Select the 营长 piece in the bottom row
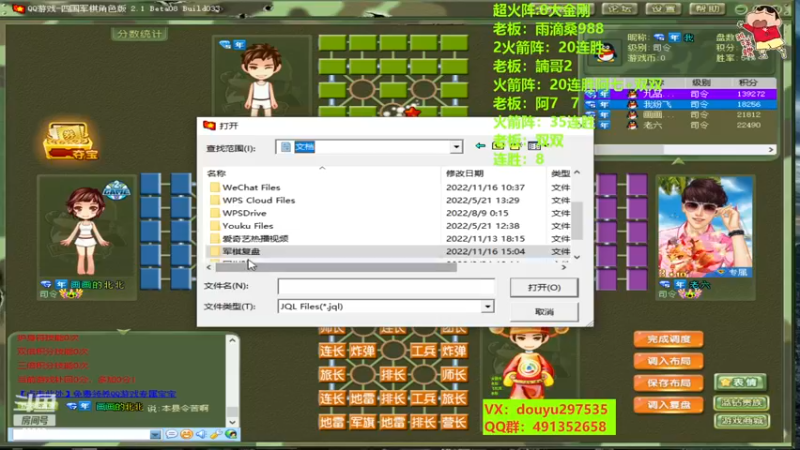The height and width of the screenshot is (450, 800). coord(454,422)
